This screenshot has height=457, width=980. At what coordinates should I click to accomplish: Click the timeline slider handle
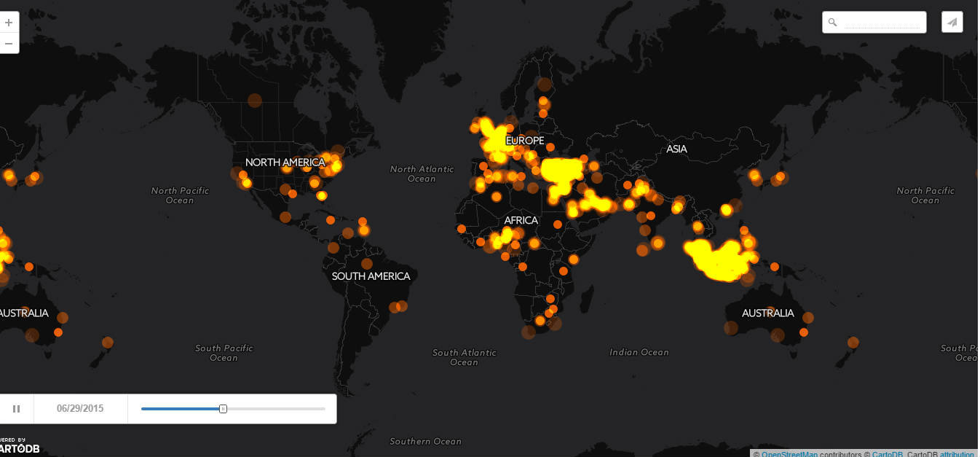click(x=223, y=409)
